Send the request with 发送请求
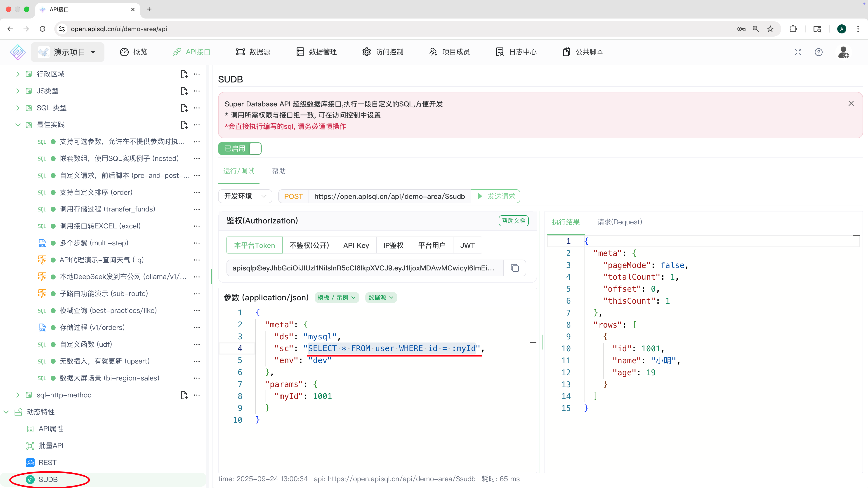The image size is (868, 488). click(495, 196)
